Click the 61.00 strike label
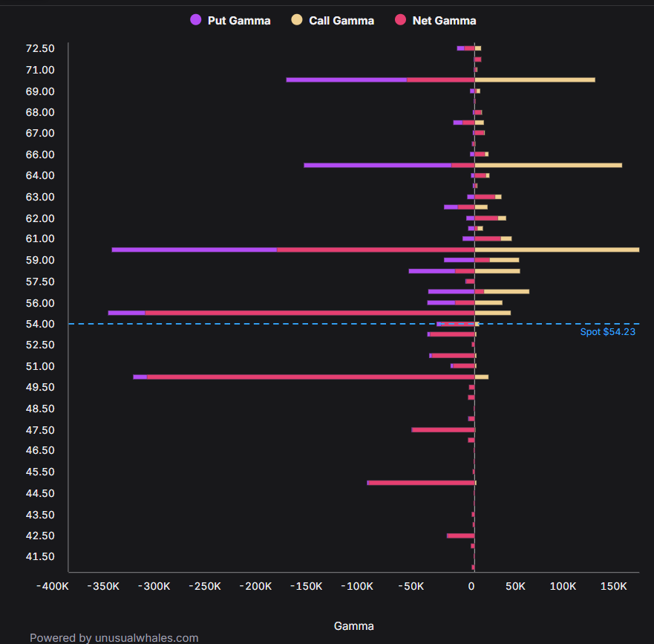 click(40, 238)
